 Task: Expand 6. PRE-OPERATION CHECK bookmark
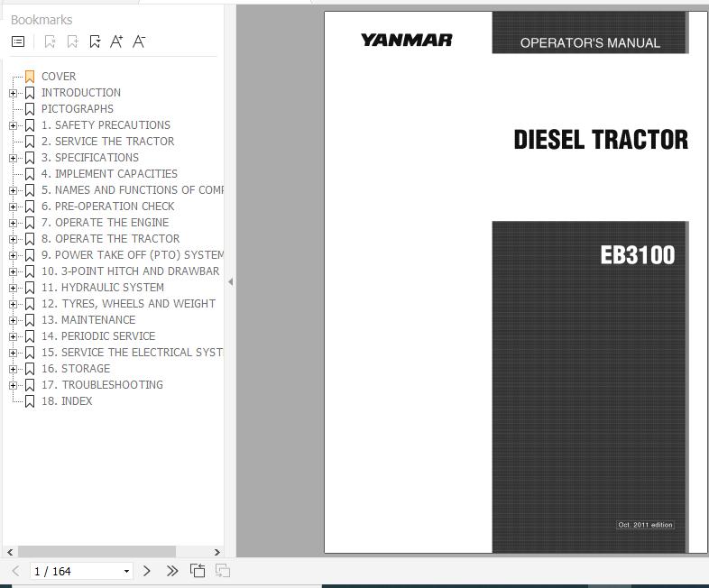(x=14, y=207)
